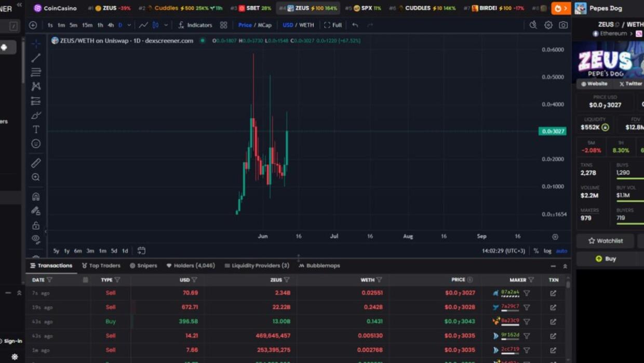
Task: Click the quick search icon on chart toolbar
Action: [x=533, y=25]
